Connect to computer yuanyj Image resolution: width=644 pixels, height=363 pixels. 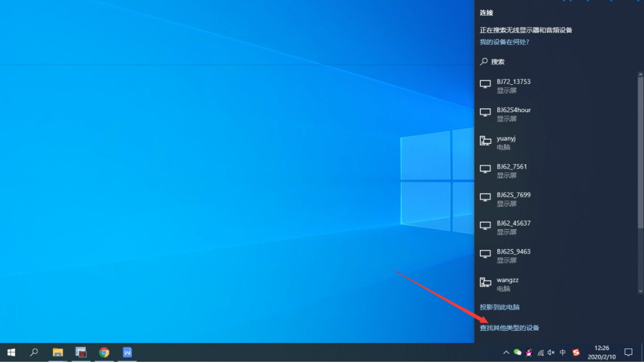[x=556, y=143]
